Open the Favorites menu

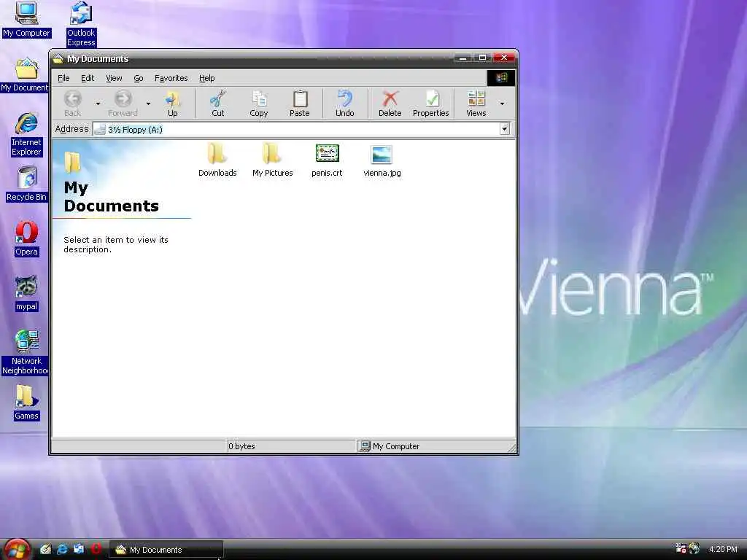(171, 78)
